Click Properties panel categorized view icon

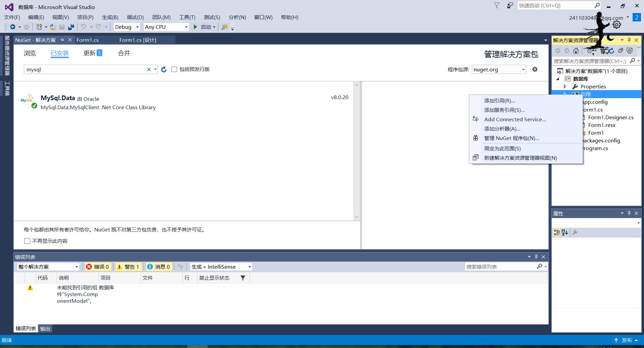[x=557, y=232]
